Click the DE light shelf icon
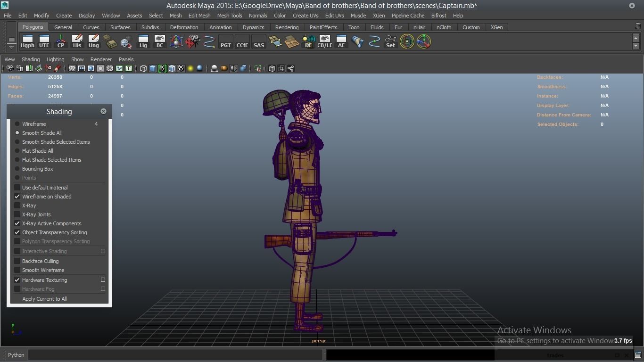Image resolution: width=644 pixels, height=362 pixels. pos(308,41)
